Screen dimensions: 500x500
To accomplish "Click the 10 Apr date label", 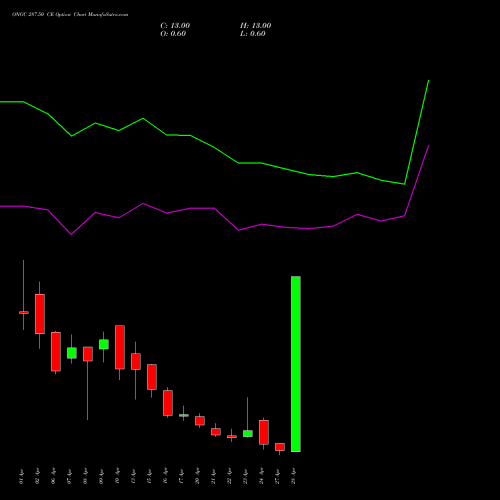I will pyautogui.click(x=118, y=477).
